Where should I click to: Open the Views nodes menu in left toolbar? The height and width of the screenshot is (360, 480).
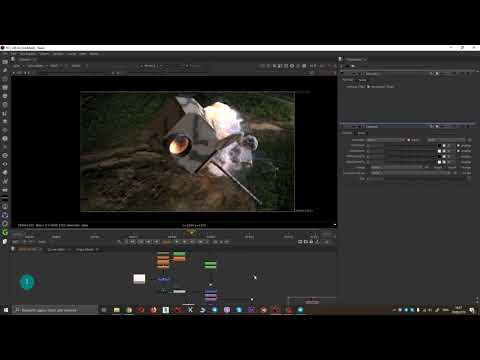tap(5, 164)
